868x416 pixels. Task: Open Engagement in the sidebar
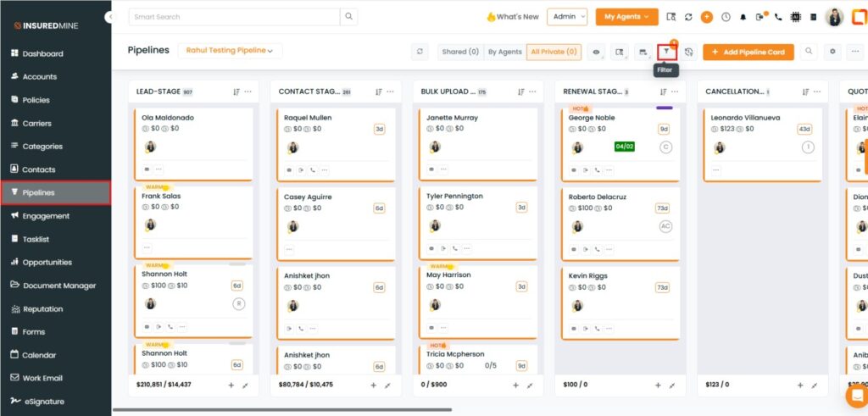click(46, 216)
